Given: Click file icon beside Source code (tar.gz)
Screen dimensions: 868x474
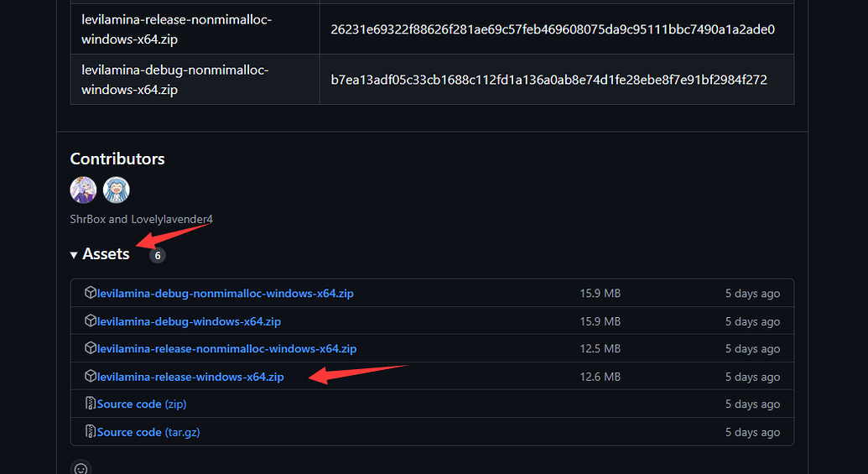Looking at the screenshot, I should coord(91,432).
